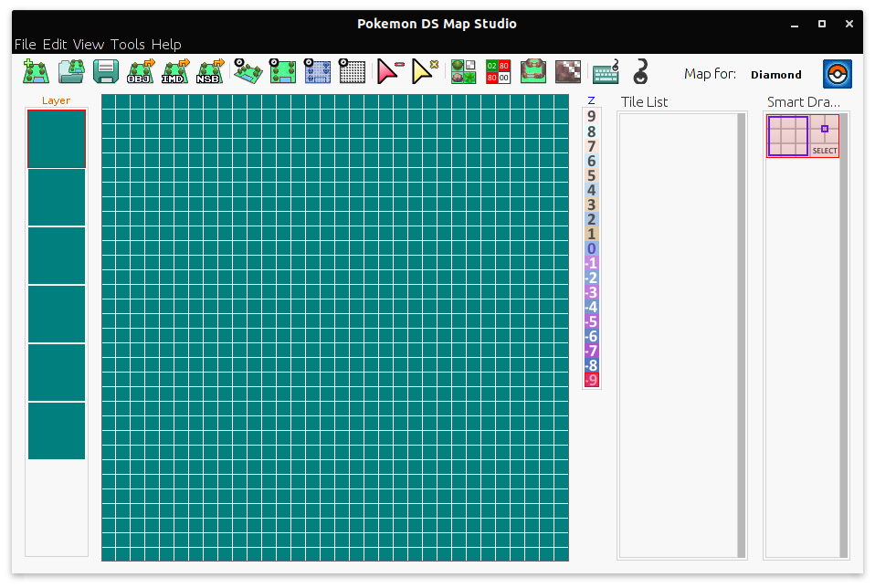Open the File menu
875x588 pixels.
[x=25, y=44]
